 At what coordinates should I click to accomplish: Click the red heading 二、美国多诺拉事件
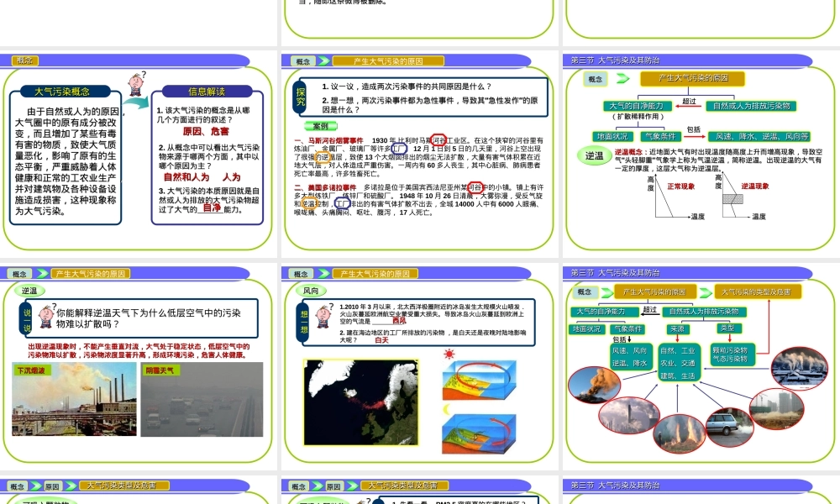[325, 187]
